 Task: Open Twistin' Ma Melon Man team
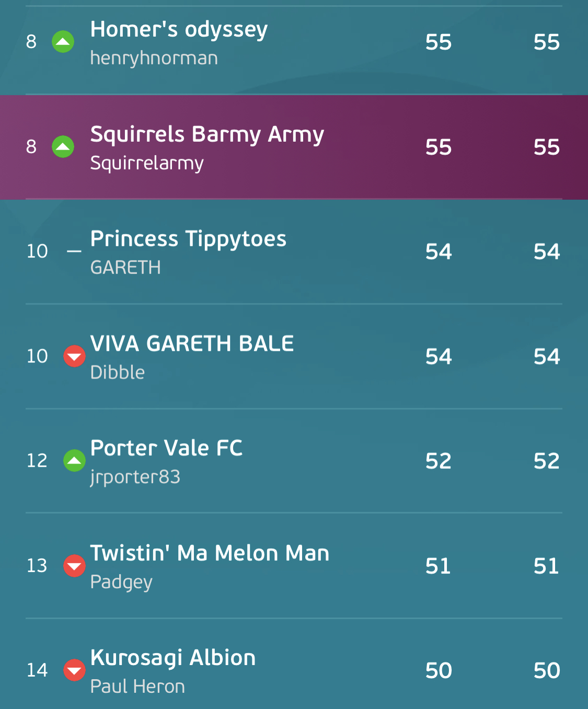pos(210,553)
